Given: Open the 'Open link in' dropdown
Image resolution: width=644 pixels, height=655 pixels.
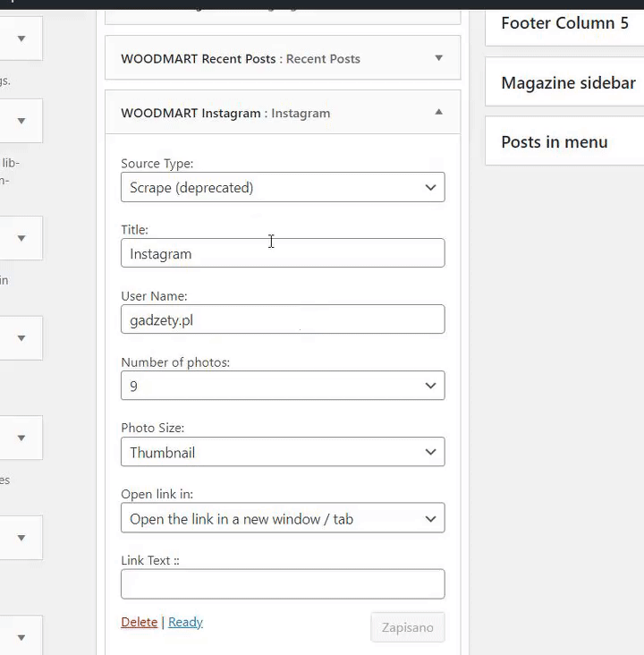Looking at the screenshot, I should (283, 519).
